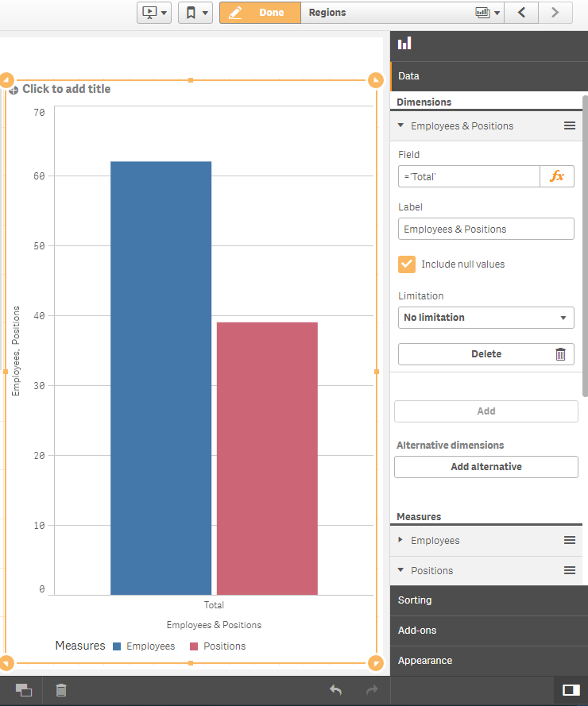This screenshot has width=588, height=706.
Task: Open the bookmarks icon dropdown
Action: (195, 13)
